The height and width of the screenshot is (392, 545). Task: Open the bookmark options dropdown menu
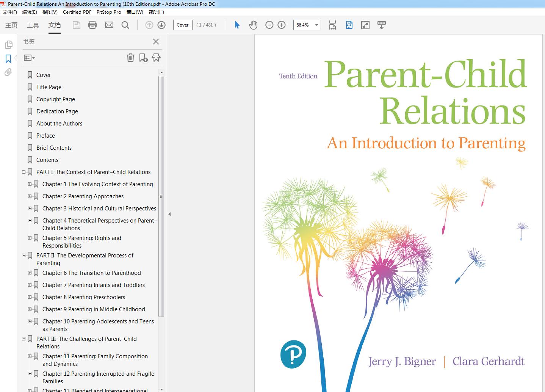(x=29, y=58)
